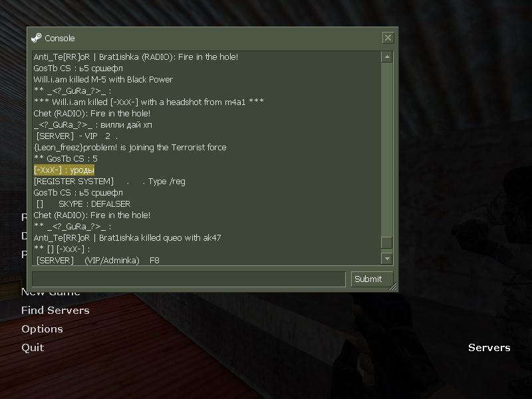Select Quit in the main menu

pos(33,348)
